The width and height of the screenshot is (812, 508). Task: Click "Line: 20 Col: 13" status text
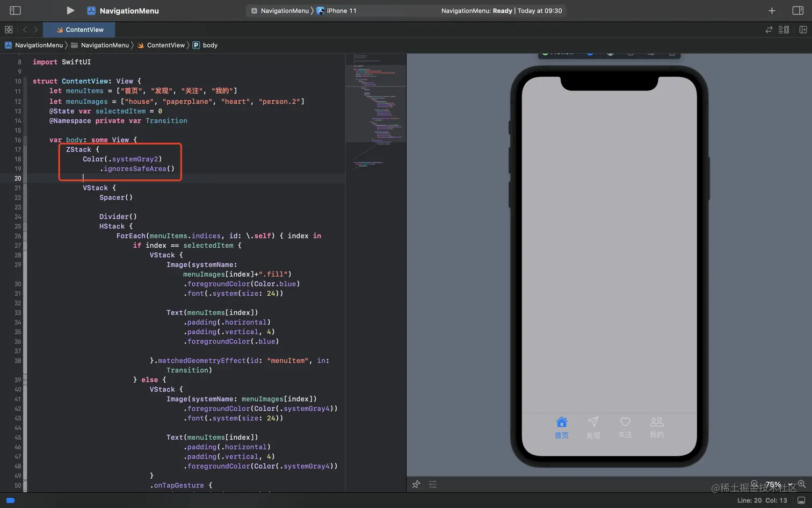[762, 500]
